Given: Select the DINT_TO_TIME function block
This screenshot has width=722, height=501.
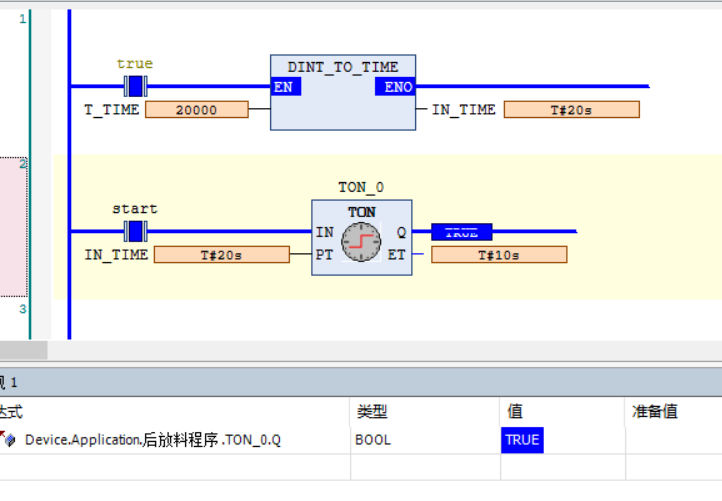Looking at the screenshot, I should click(x=343, y=93).
